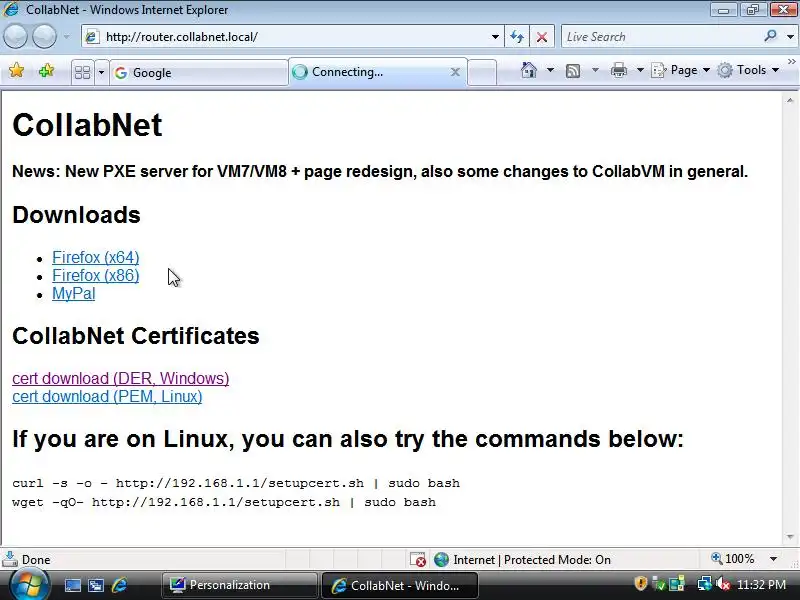Close the Connecting... tab
Screen dimensions: 800x600
click(x=455, y=72)
